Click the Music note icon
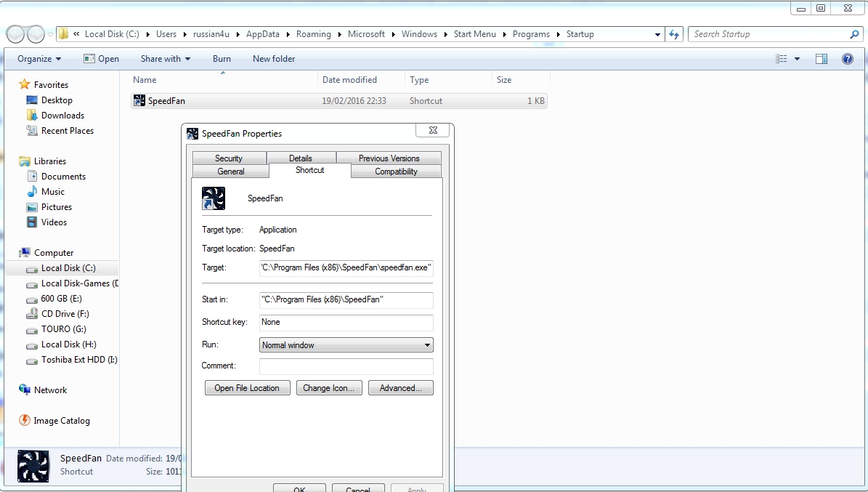The height and width of the screenshot is (492, 868). click(x=32, y=192)
